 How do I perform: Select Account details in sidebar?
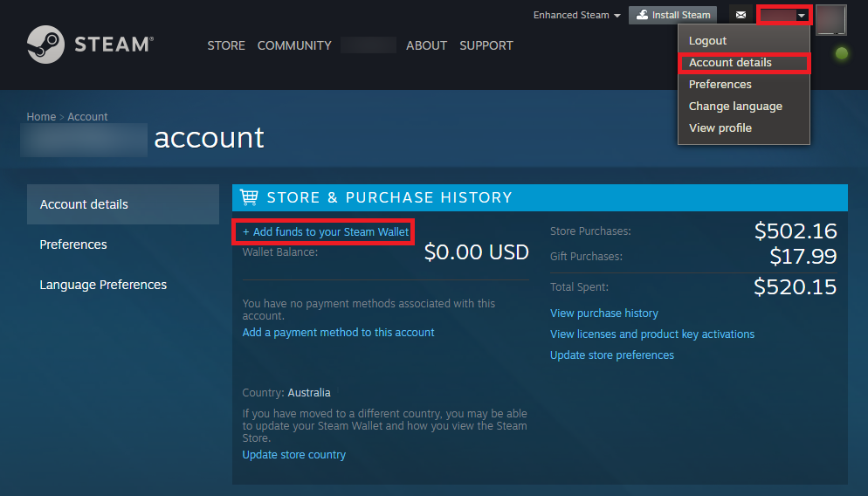123,204
